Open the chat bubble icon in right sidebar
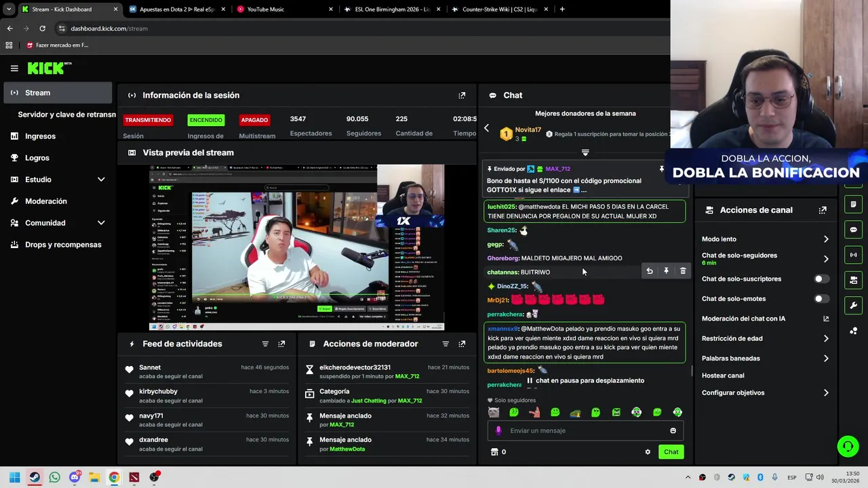 click(x=853, y=230)
